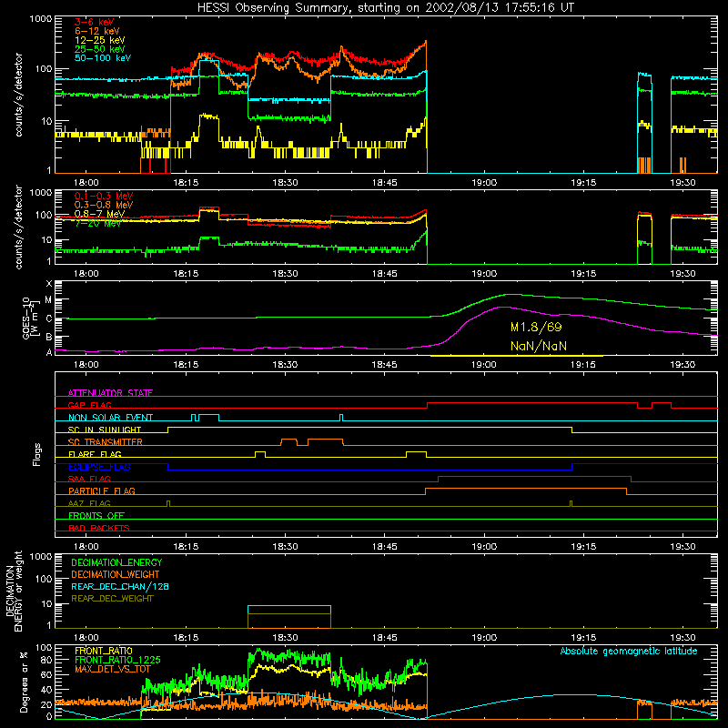The width and height of the screenshot is (728, 728).
Task: Select the green '7-20 MeV' legend label
Action: tap(97, 223)
